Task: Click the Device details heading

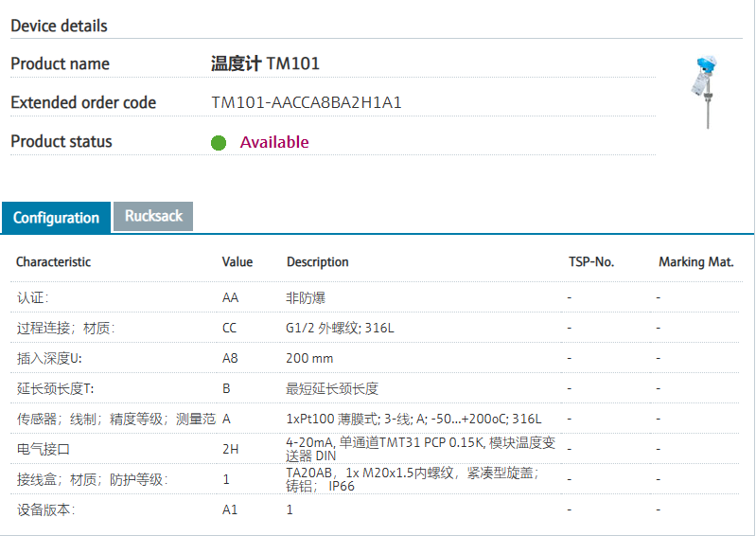Action: [x=59, y=26]
